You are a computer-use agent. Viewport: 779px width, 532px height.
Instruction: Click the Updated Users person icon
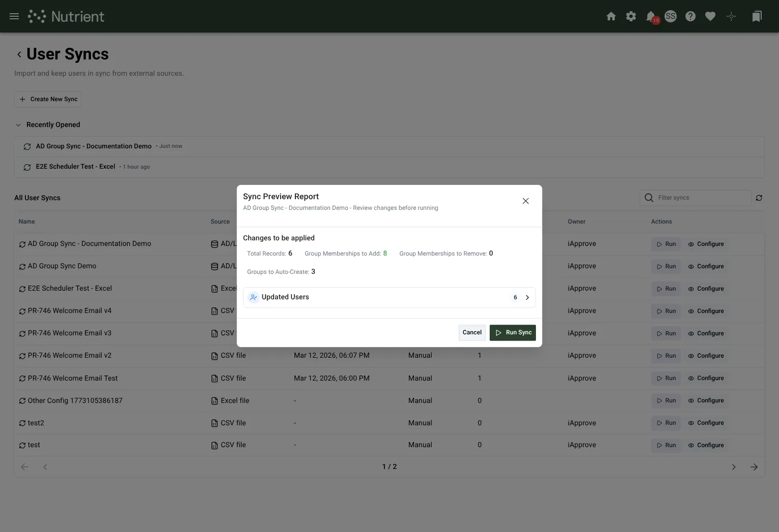pyautogui.click(x=254, y=297)
